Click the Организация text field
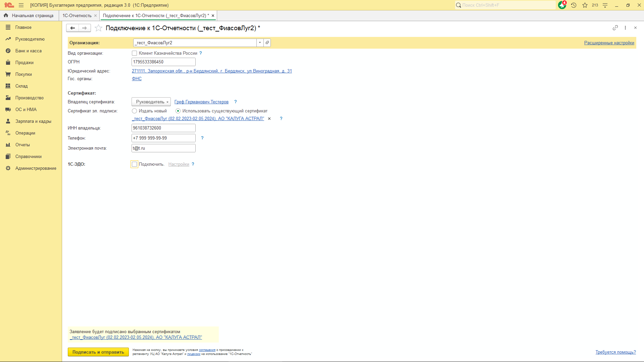This screenshot has width=644, height=362. click(x=195, y=43)
